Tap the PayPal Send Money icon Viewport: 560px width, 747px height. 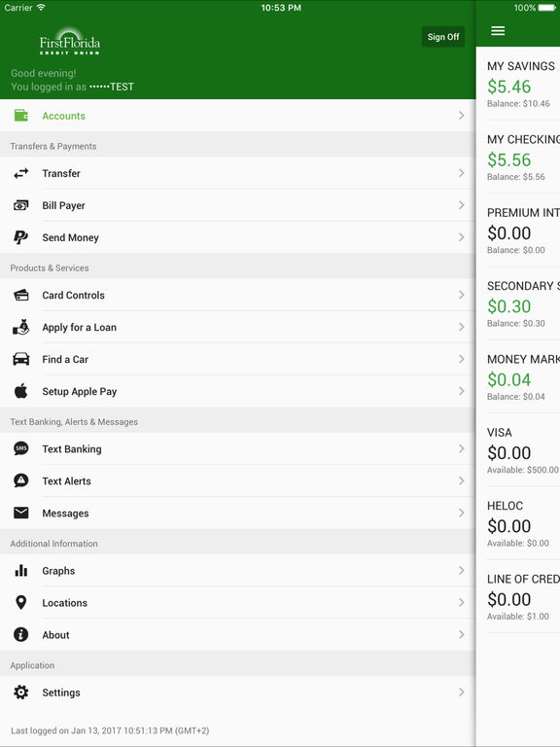tap(20, 237)
